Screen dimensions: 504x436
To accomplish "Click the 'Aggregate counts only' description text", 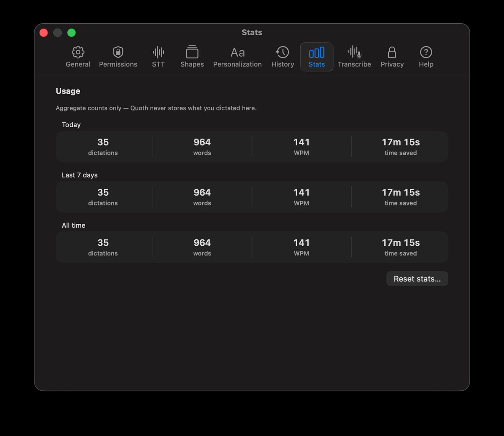I will click(x=156, y=108).
